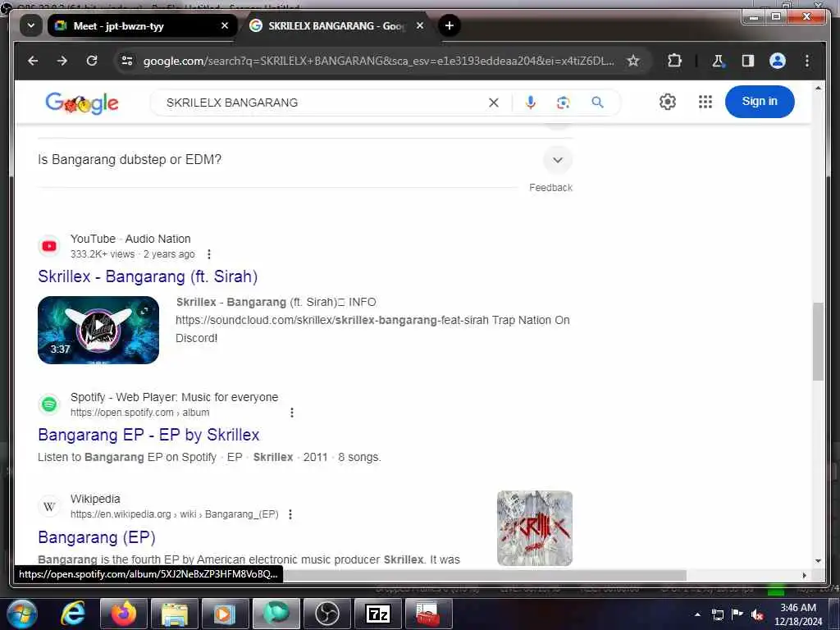Image resolution: width=840 pixels, height=630 pixels.
Task: Open Action Center flag icon
Action: [737, 614]
